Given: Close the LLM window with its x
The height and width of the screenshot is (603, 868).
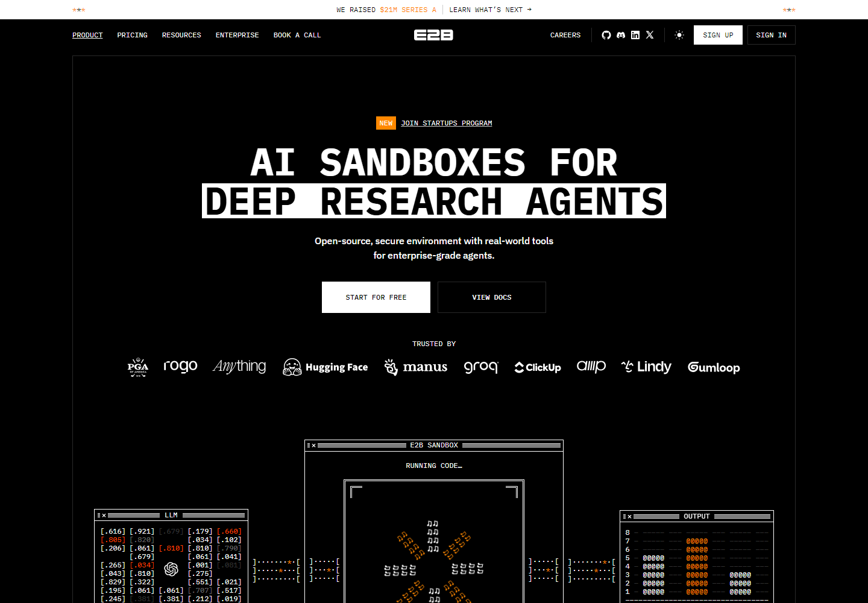Looking at the screenshot, I should (104, 516).
